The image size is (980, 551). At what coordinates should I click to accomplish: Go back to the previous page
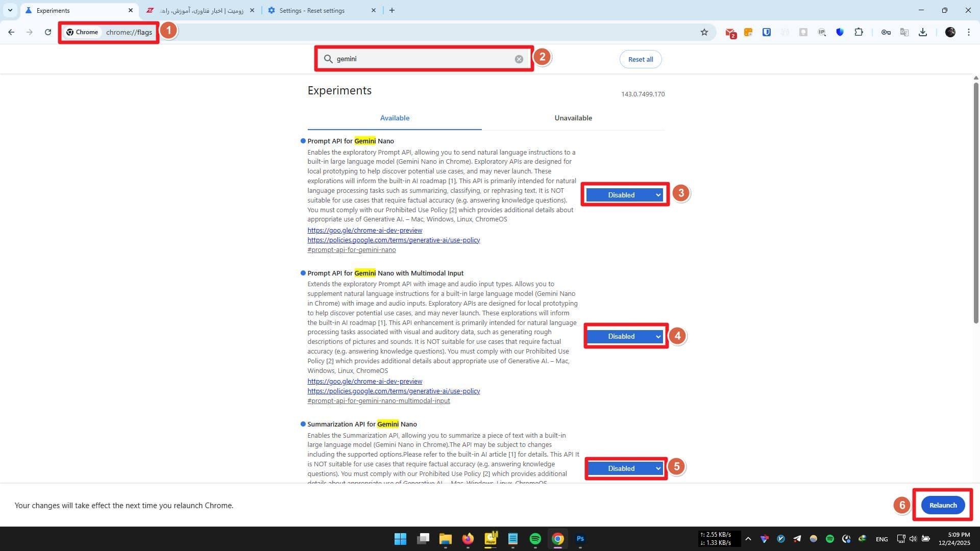point(11,32)
